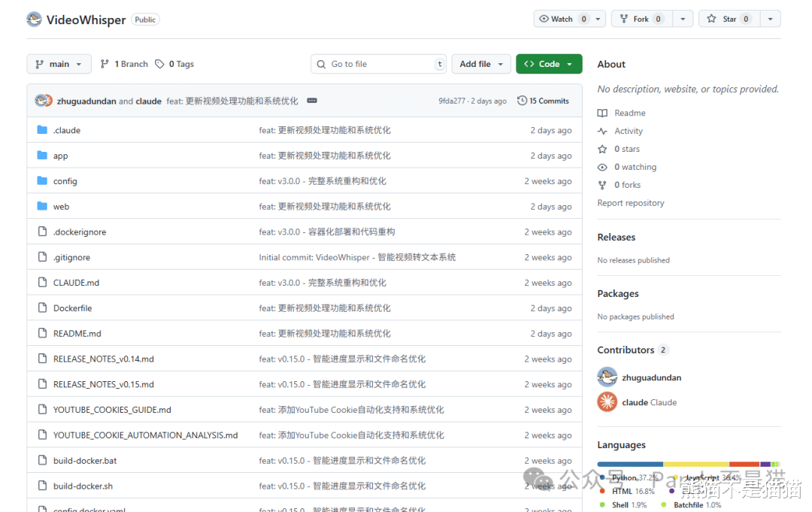Screen dimensions: 812x512
Task: Click the .dockerignore file icon
Action: [42, 232]
